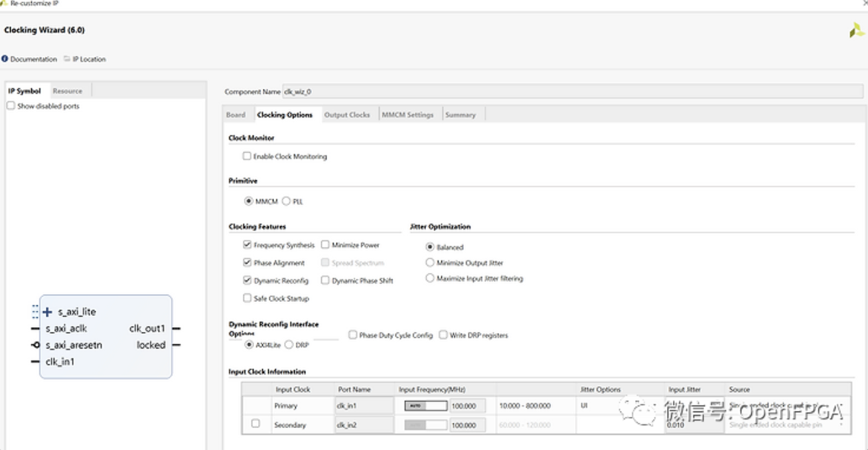
Task: Enable Clock Monitoring checkbox
Action: [247, 156]
